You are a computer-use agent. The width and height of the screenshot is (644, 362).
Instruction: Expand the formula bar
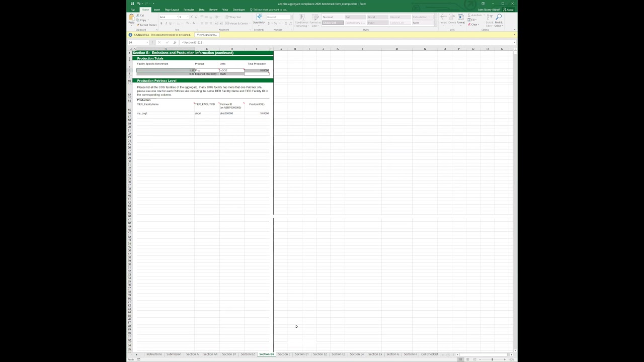[515, 42]
